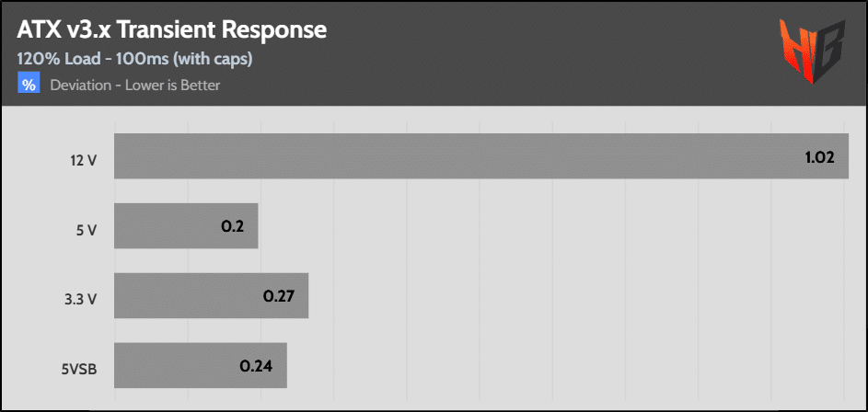Select the 5VSB bar
This screenshot has width=868, height=412.
pos(201,365)
